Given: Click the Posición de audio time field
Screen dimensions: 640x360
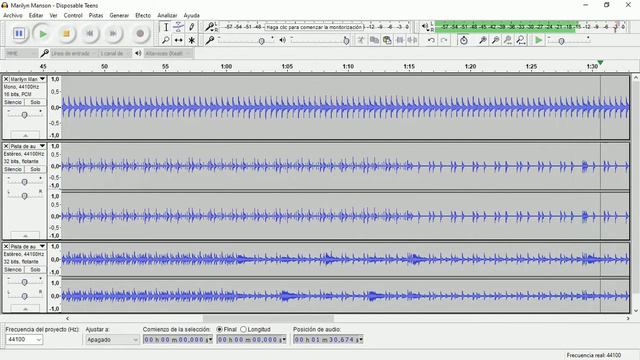Looking at the screenshot, I should tap(328, 339).
